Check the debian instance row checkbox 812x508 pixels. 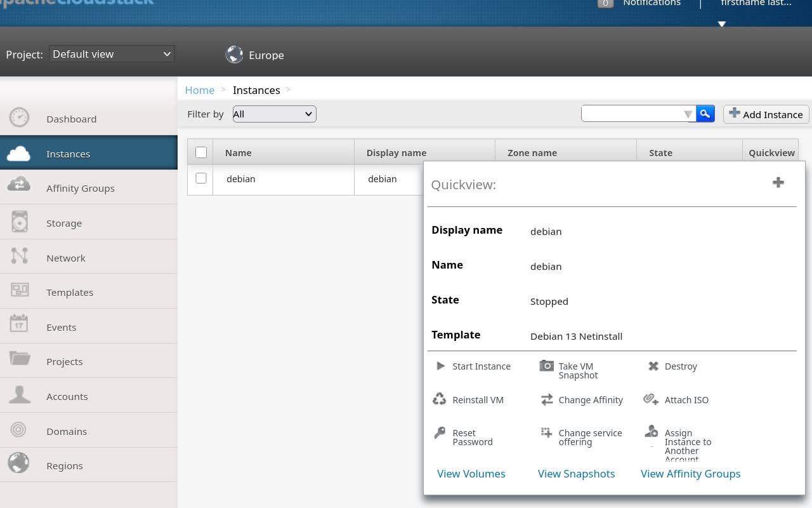(x=201, y=178)
